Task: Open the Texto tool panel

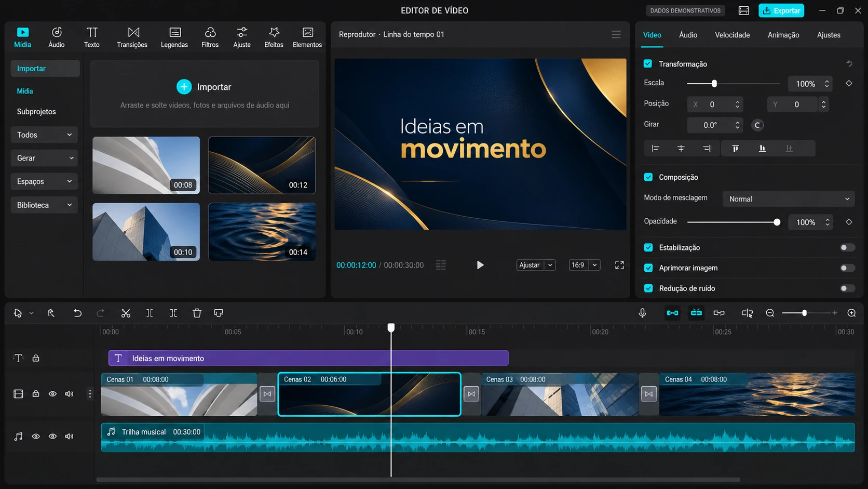Action: click(92, 37)
